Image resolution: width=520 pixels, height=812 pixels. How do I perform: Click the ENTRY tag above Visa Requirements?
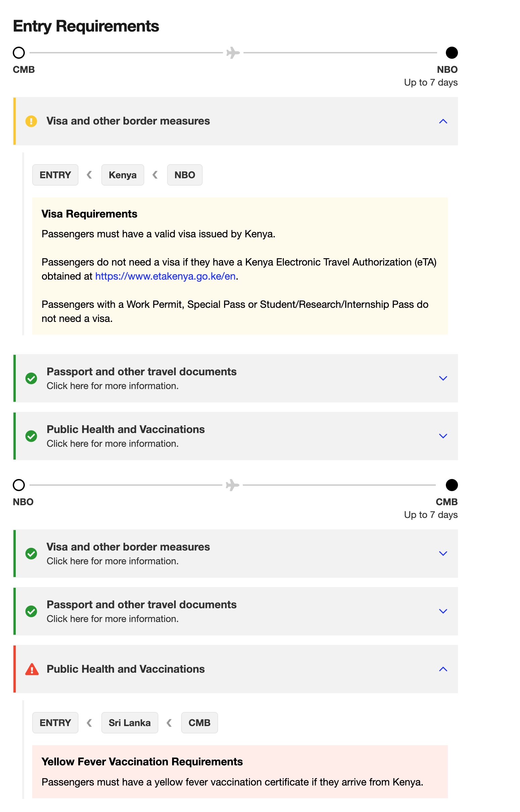coord(55,175)
